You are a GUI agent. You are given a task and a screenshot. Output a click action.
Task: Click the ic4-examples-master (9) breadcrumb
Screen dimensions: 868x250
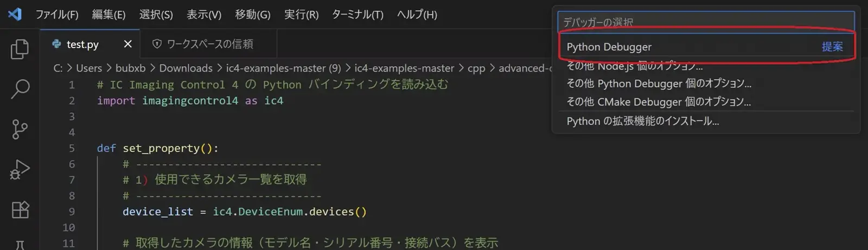(x=283, y=68)
